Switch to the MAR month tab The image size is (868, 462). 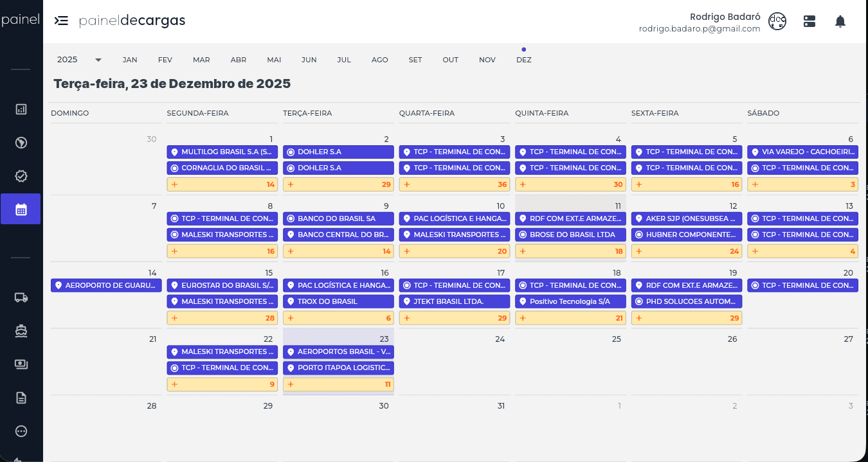[201, 60]
